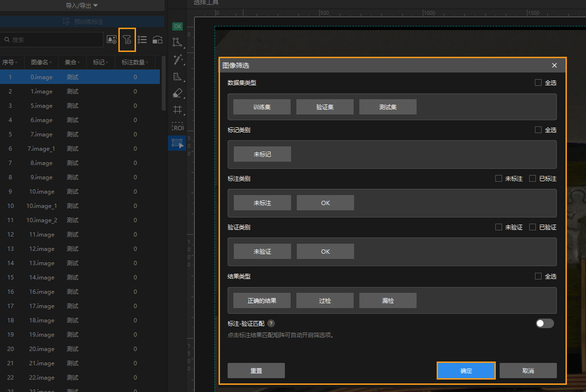This screenshot has height=392, width=586.
Task: Check 未标注 checkbox in 标注类别 header
Action: click(499, 178)
